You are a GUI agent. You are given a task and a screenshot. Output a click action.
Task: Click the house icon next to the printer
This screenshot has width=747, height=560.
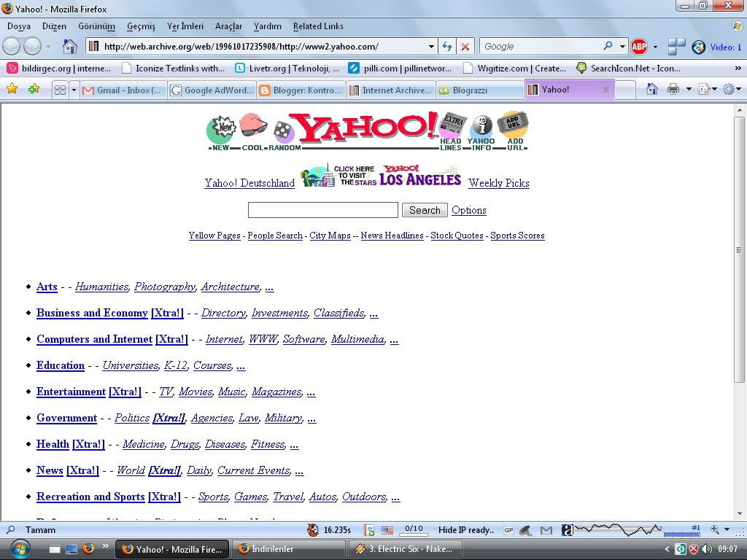652,89
